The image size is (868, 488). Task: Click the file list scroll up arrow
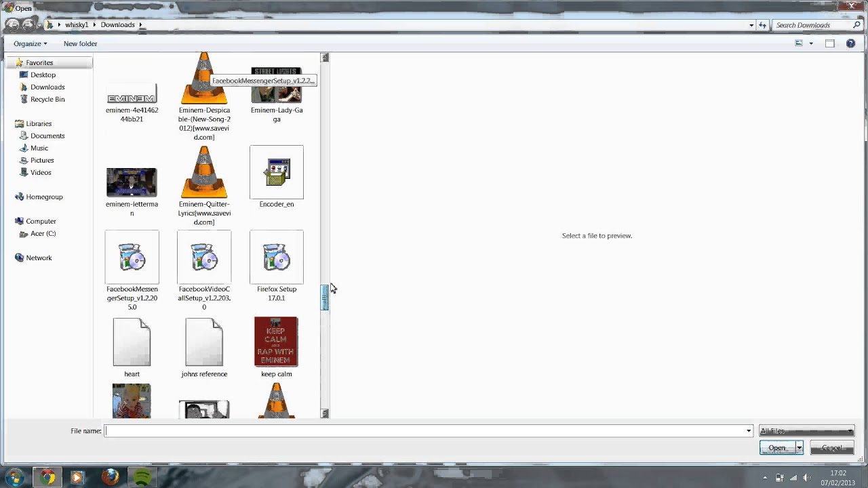(x=325, y=58)
